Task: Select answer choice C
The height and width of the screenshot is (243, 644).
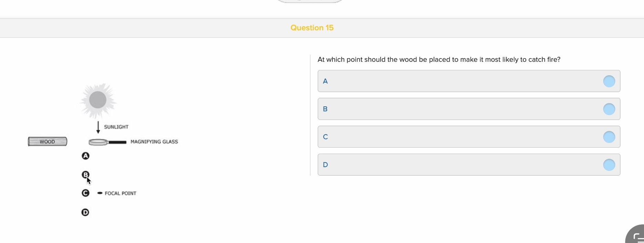Action: [469, 137]
